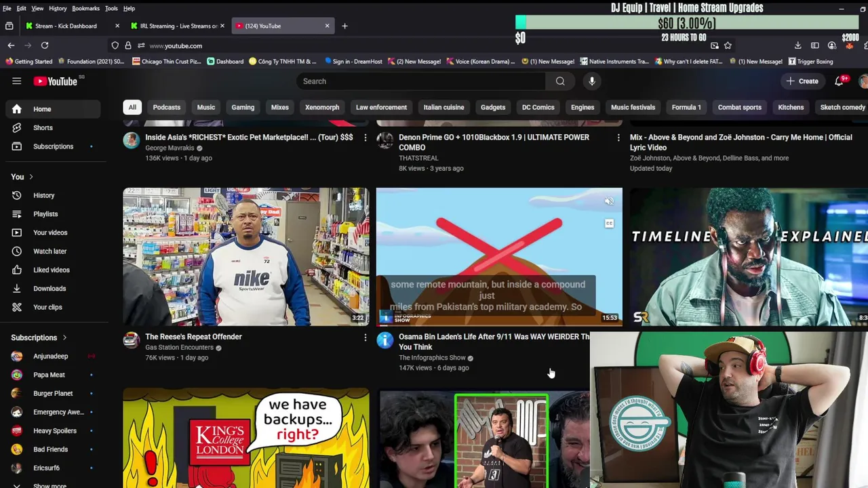Click the browser address bar URL
868x488 pixels.
pyautogui.click(x=176, y=45)
